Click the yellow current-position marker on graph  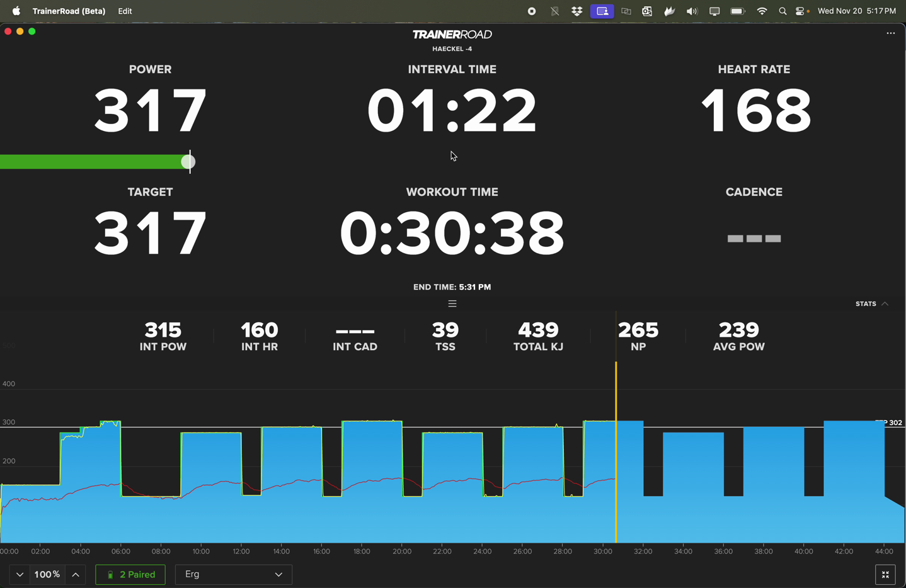click(x=616, y=452)
